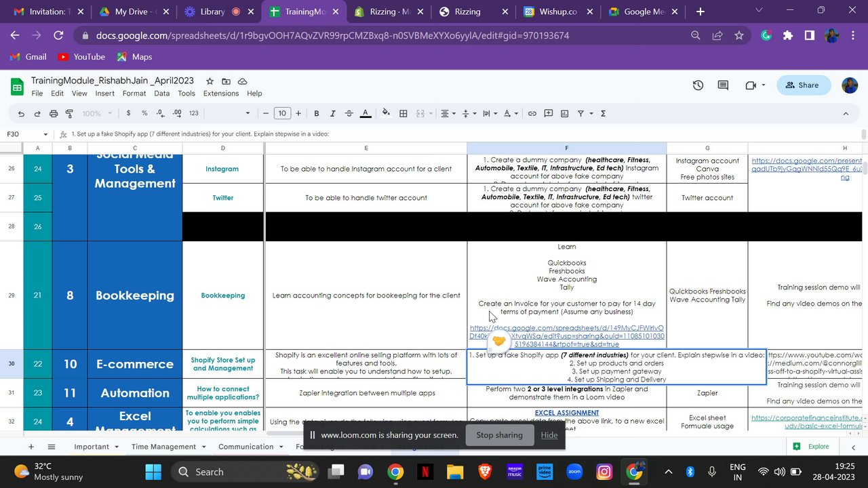Image resolution: width=868 pixels, height=488 pixels.
Task: Open the comment history panel
Action: 723,85
